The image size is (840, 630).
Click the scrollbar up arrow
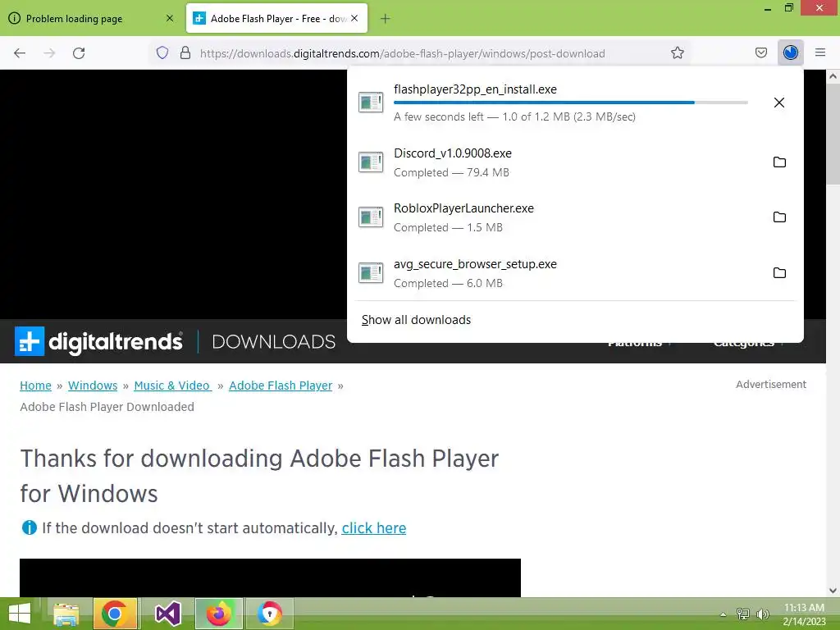point(833,76)
